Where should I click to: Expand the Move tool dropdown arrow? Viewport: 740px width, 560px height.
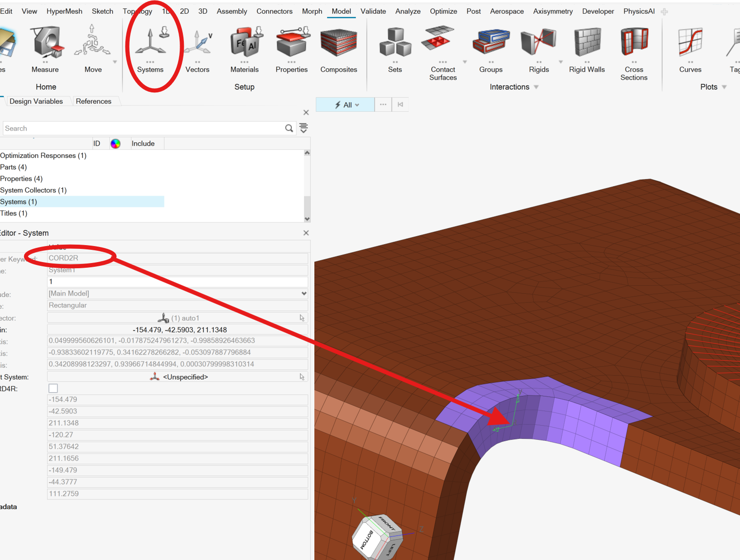click(x=115, y=62)
